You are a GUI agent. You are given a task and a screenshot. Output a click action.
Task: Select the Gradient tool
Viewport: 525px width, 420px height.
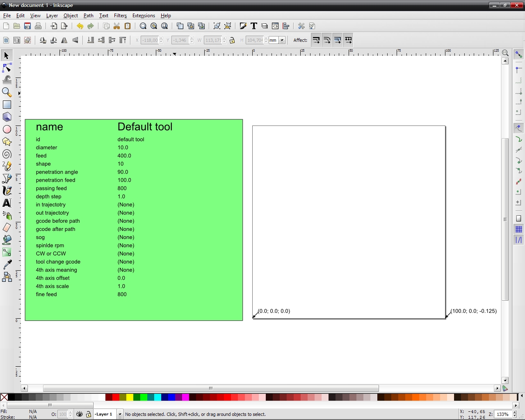point(7,252)
